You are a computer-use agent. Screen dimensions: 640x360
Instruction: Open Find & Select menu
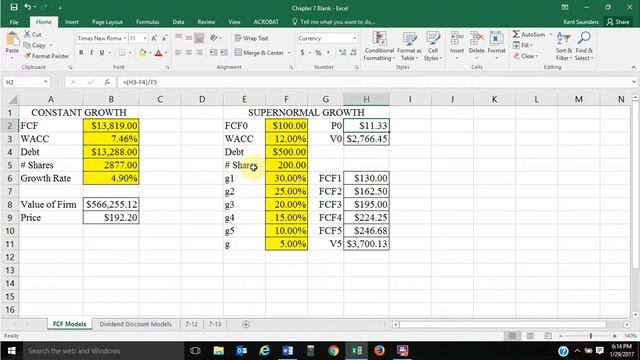584,46
